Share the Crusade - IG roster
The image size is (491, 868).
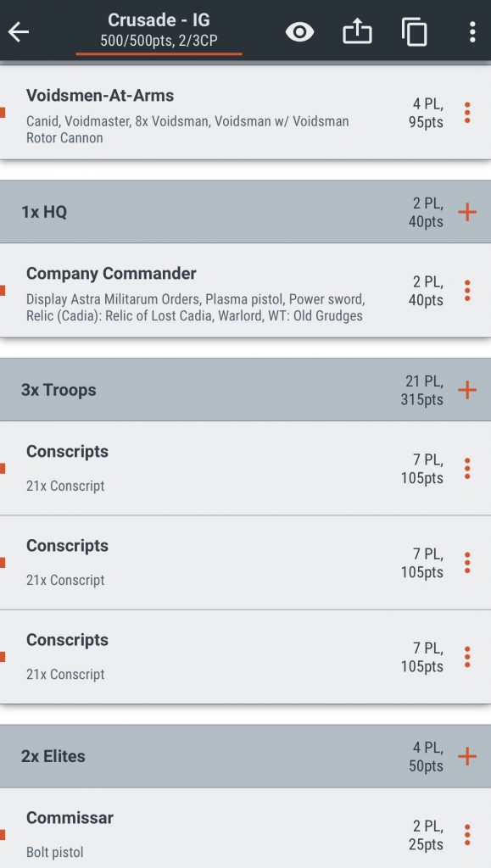point(357,31)
